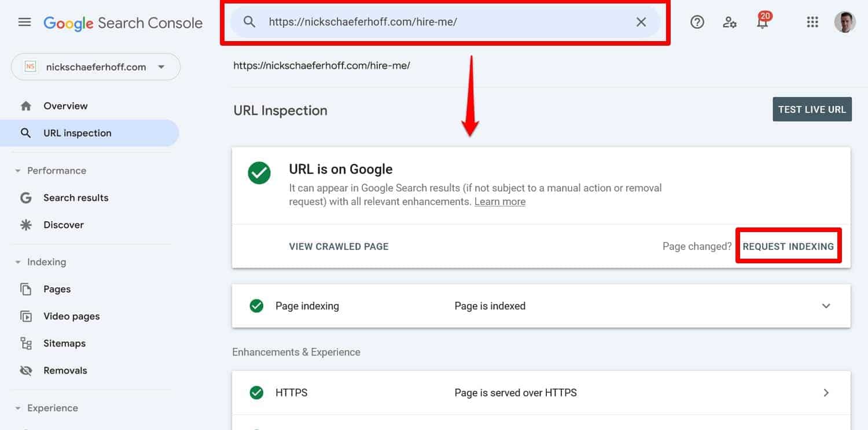Select the Overview home icon in sidebar
The image size is (868, 430).
[26, 105]
